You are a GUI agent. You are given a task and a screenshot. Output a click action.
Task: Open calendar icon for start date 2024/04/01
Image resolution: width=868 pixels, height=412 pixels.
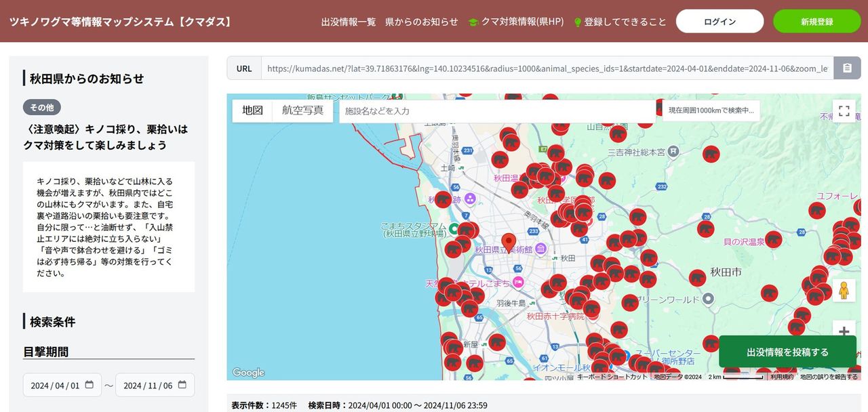click(x=90, y=385)
